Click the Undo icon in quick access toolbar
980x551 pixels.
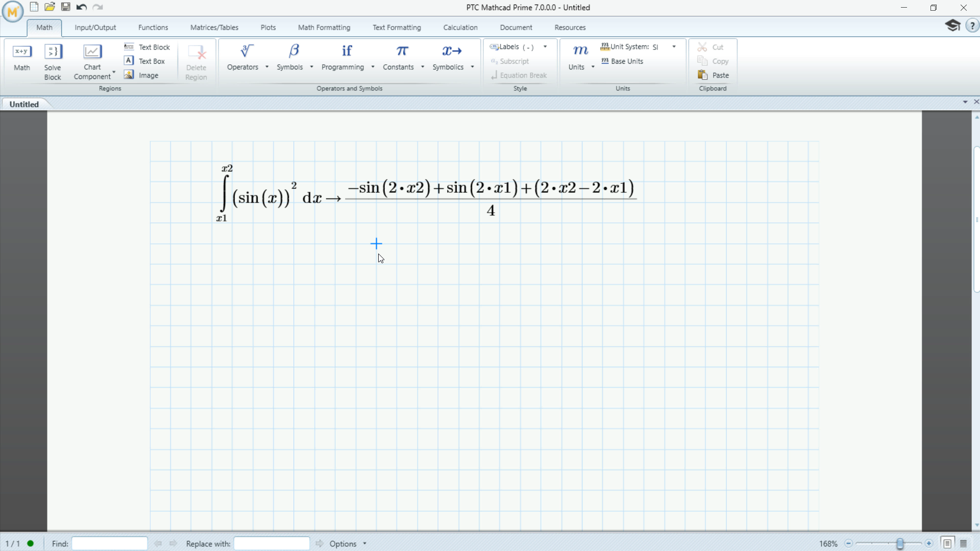coord(81,7)
